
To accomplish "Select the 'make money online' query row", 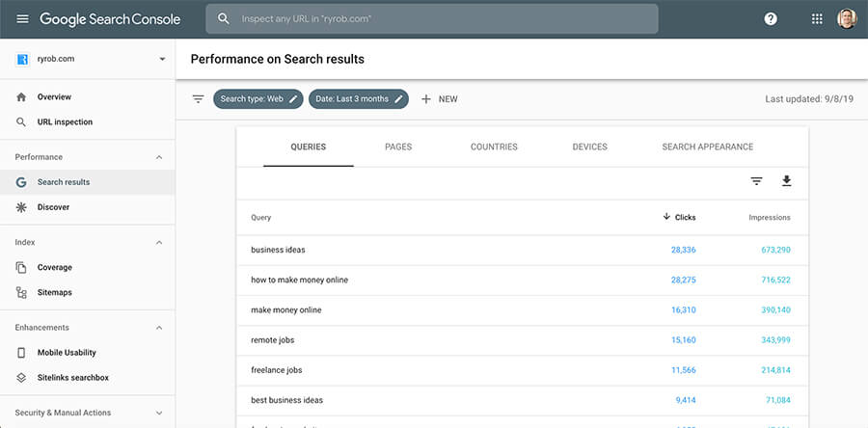I will click(522, 310).
